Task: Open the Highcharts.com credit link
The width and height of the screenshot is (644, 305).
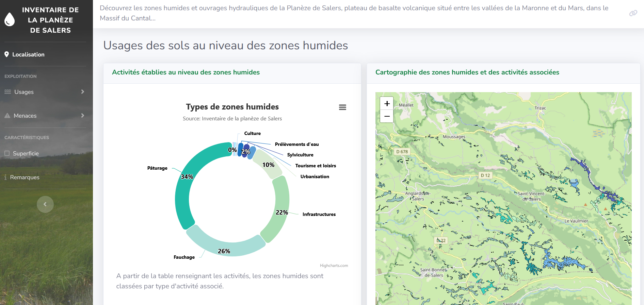Action: tap(334, 266)
